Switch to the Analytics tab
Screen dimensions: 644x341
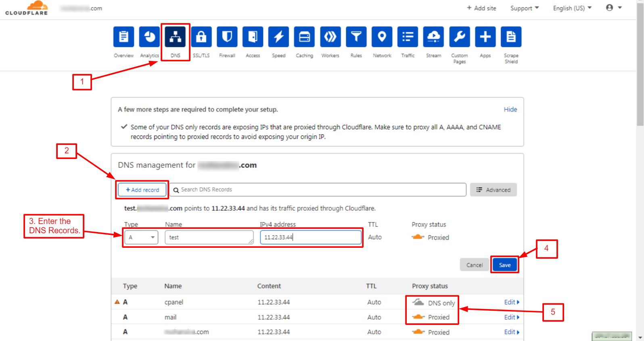[x=149, y=37]
